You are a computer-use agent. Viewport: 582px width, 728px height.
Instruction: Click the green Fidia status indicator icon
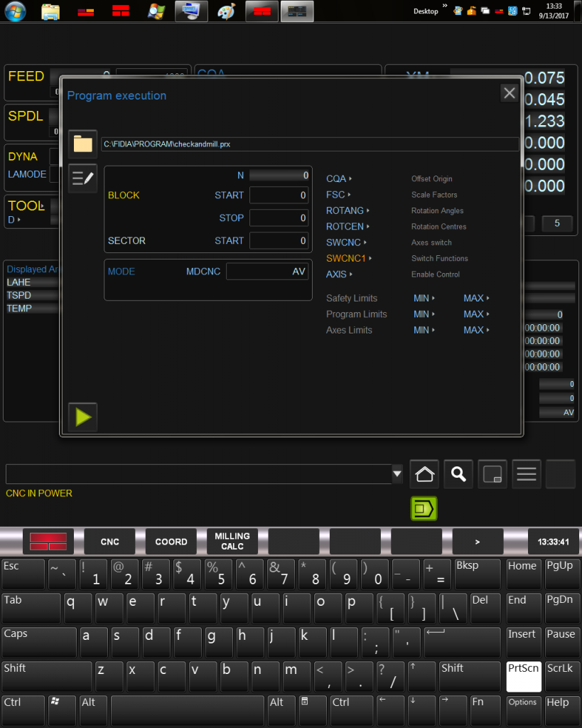pyautogui.click(x=424, y=508)
